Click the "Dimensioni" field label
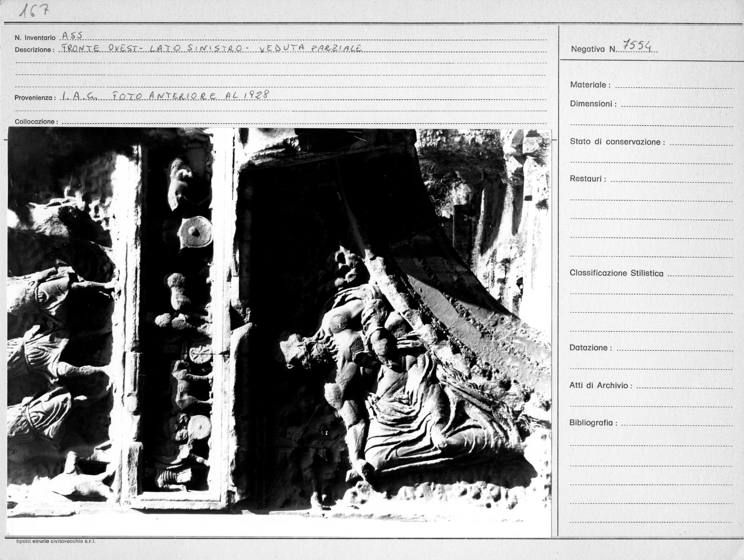 593,104
